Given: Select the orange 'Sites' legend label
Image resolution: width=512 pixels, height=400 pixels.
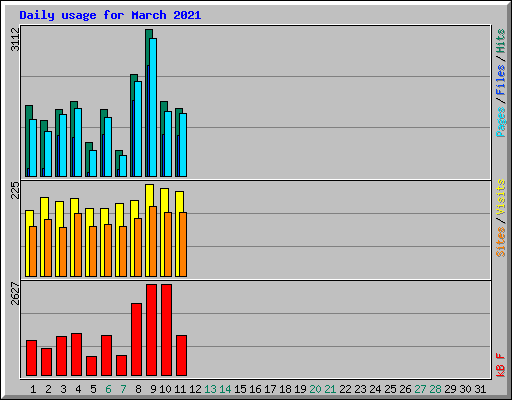Looking at the screenshot, I should 501,242.
